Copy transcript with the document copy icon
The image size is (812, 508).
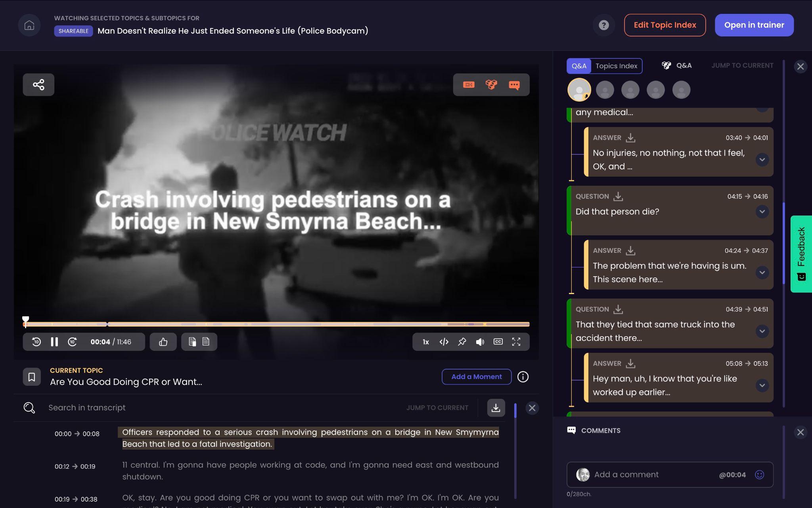coord(192,342)
